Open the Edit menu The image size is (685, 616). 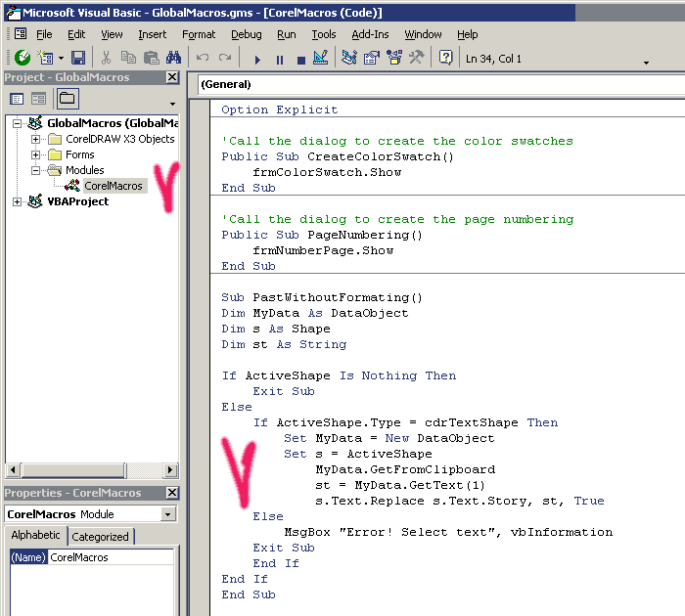click(x=76, y=34)
